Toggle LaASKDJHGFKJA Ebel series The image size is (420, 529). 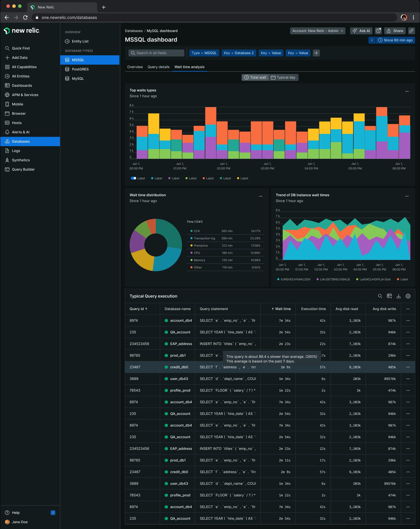pos(373,279)
